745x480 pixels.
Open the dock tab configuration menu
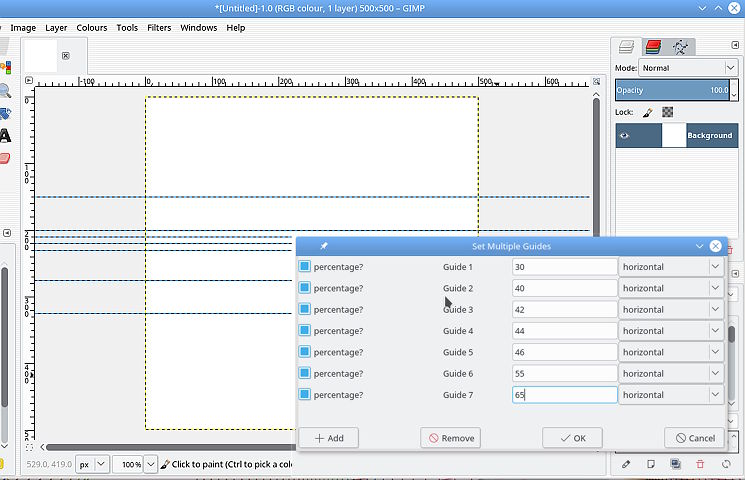point(735,45)
